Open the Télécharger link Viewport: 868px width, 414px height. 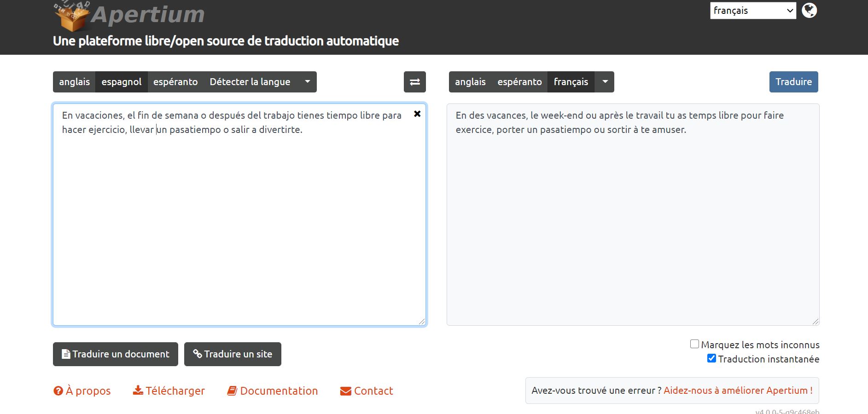(169, 391)
